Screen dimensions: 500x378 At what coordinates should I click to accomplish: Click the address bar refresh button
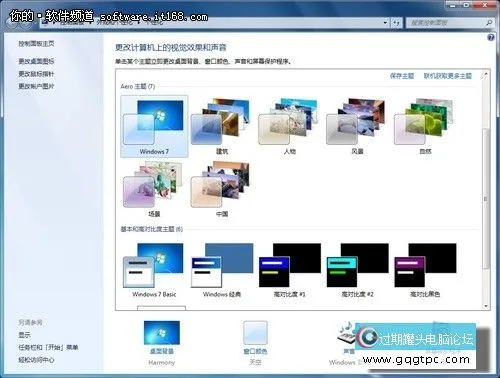click(x=396, y=23)
